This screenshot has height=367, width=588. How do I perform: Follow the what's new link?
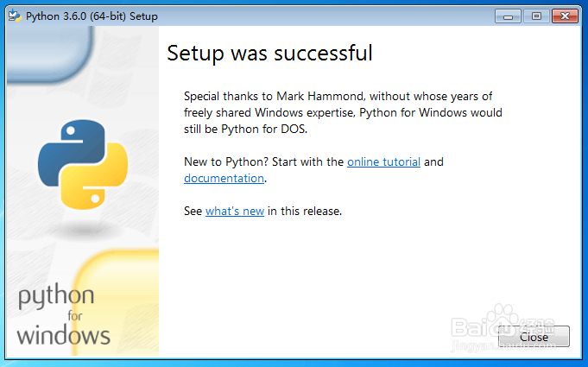point(234,211)
